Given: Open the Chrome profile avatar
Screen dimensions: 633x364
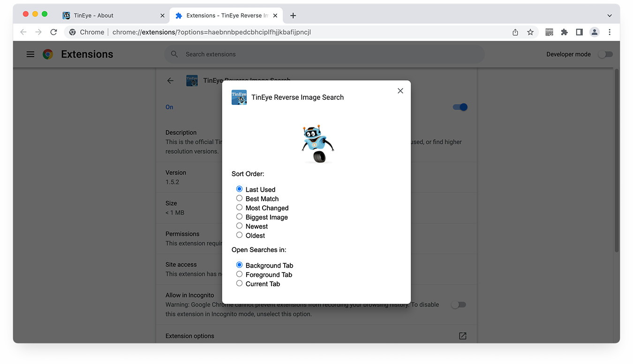Looking at the screenshot, I should (595, 32).
